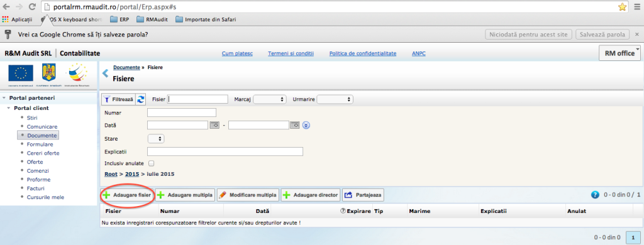Click the blue double-chevron icon after the date fields
This screenshot has width=644, height=245.
click(x=306, y=125)
